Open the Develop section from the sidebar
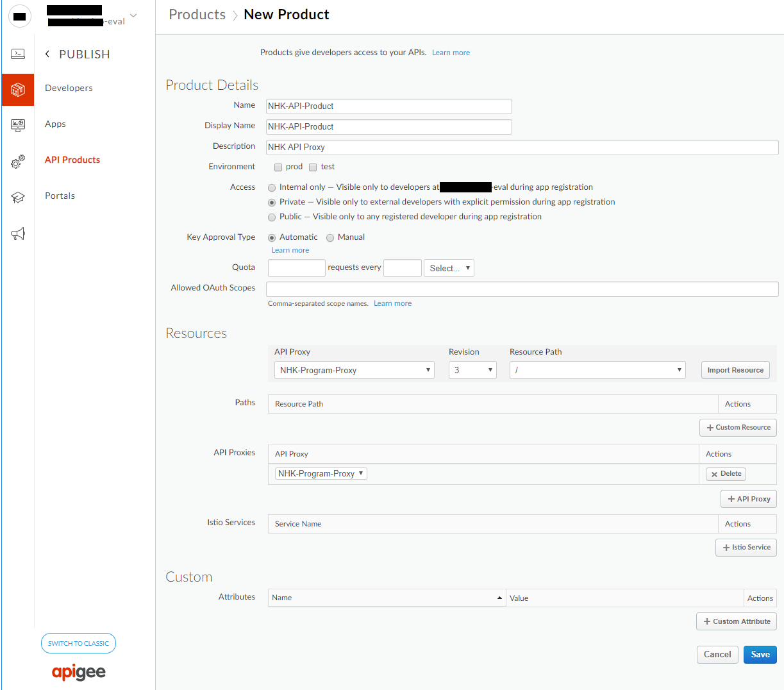The width and height of the screenshot is (784, 690). click(17, 53)
